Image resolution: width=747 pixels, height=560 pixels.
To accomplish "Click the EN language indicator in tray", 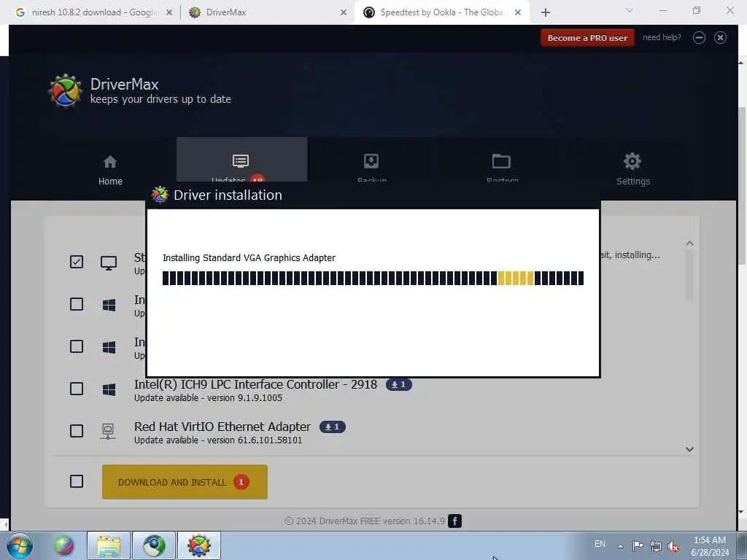I will (x=600, y=544).
